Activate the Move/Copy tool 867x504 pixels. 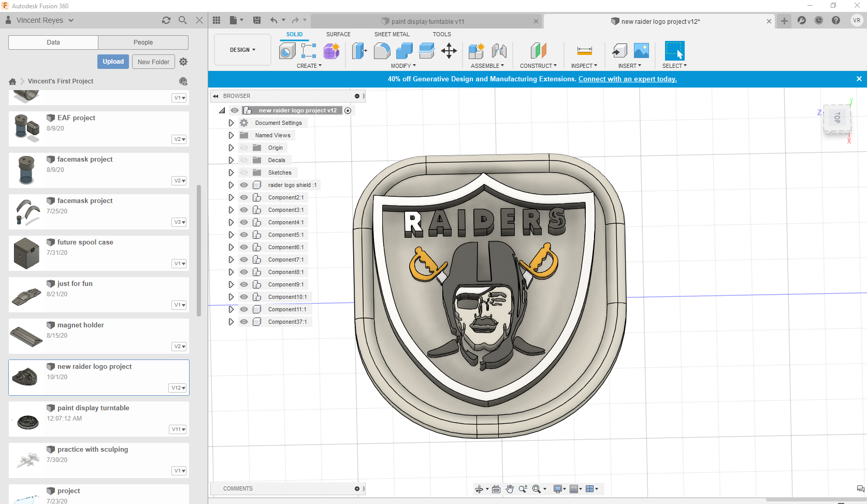click(449, 51)
